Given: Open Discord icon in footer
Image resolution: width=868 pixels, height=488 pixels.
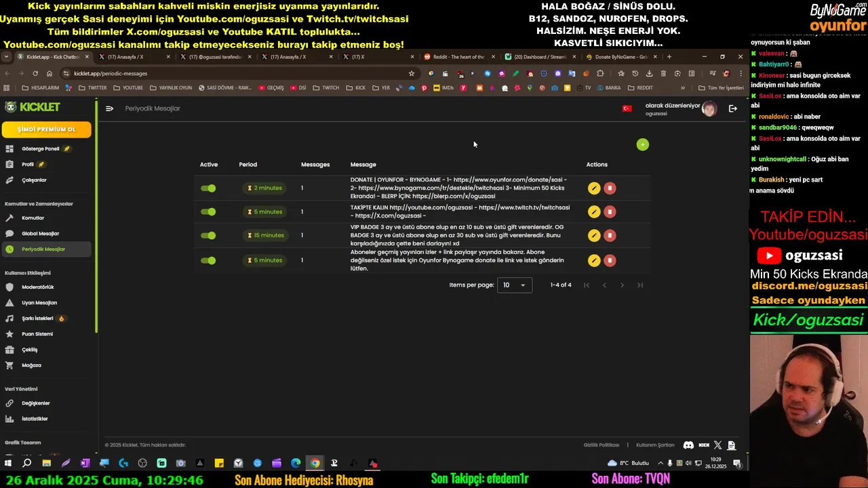Looking at the screenshot, I should (x=688, y=445).
